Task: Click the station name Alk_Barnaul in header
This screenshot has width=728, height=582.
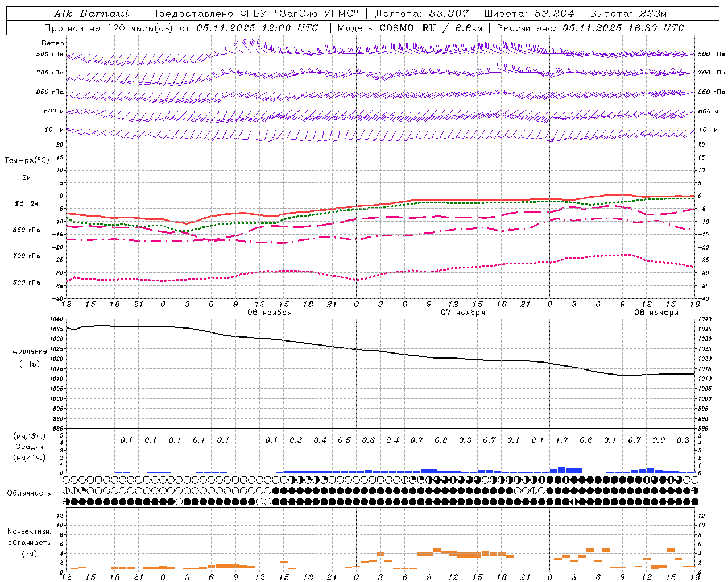Action: (92, 14)
